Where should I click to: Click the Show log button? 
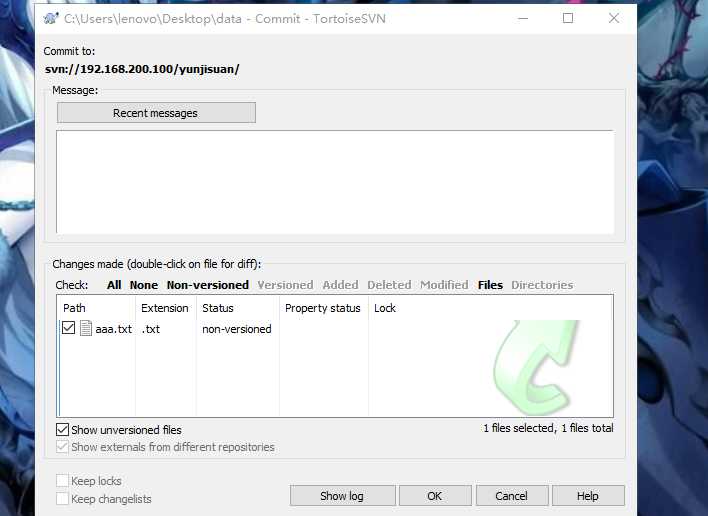[x=343, y=496]
